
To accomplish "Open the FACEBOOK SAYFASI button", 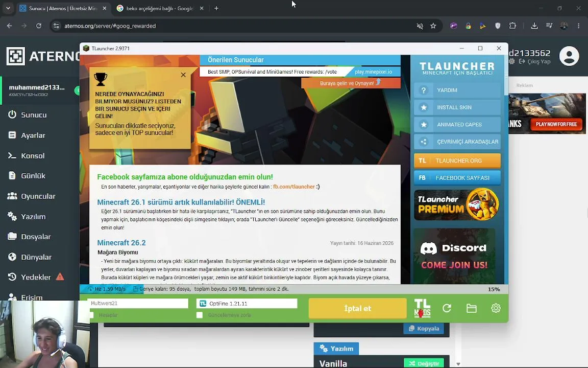I will click(x=457, y=178).
